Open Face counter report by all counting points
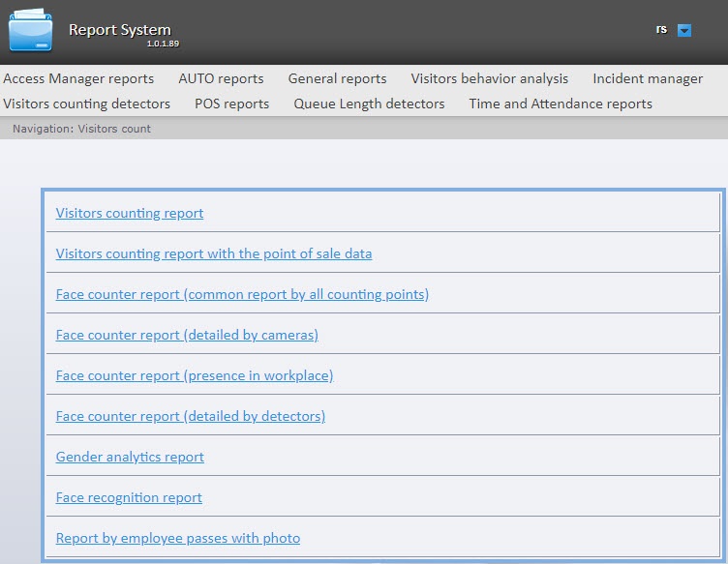Screen dimensions: 728x564 tap(242, 294)
